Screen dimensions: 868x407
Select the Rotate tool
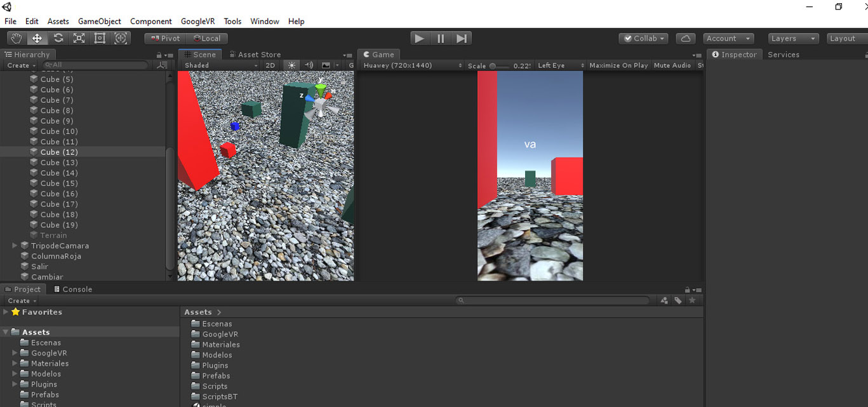click(58, 38)
